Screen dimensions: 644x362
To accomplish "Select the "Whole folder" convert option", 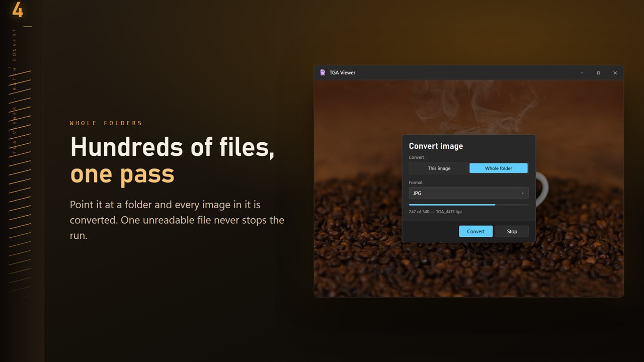I will (x=499, y=168).
